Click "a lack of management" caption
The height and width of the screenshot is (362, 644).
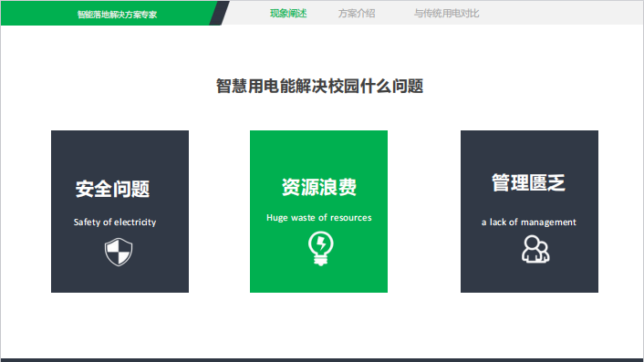pos(528,222)
